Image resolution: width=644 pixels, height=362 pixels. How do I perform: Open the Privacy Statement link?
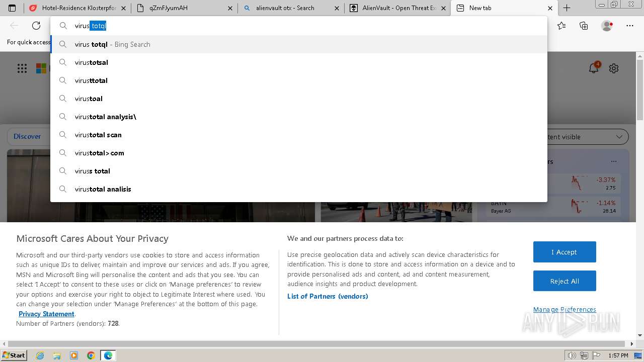46,314
